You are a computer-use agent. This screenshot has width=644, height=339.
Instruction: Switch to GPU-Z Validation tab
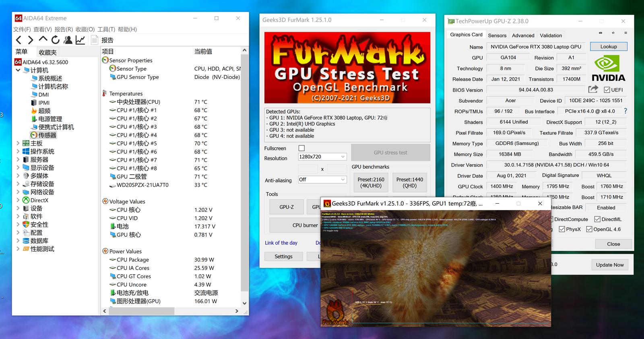click(551, 35)
